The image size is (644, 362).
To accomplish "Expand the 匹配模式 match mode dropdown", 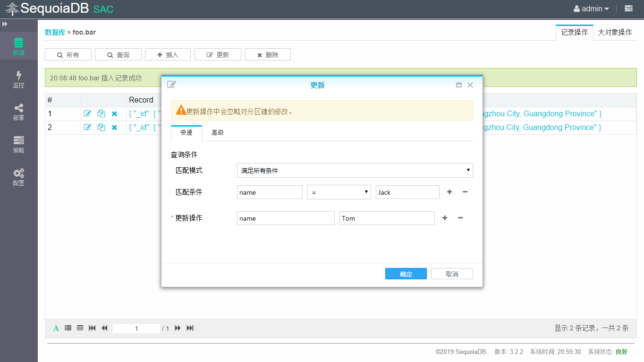I will 355,171.
